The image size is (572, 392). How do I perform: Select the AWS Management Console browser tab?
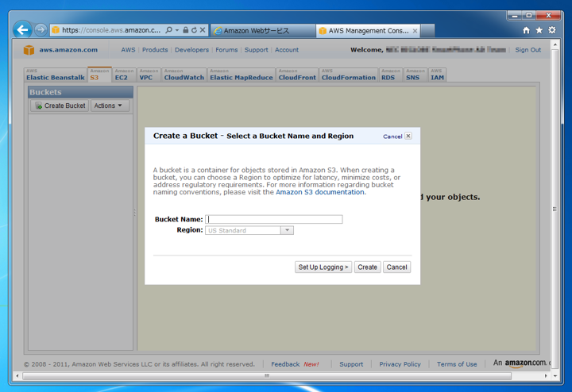(368, 31)
